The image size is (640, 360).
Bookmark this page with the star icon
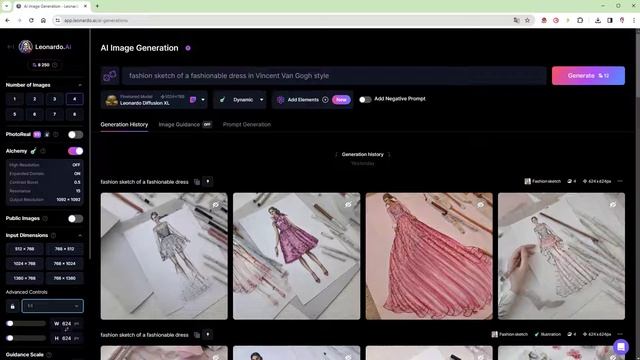pos(527,20)
